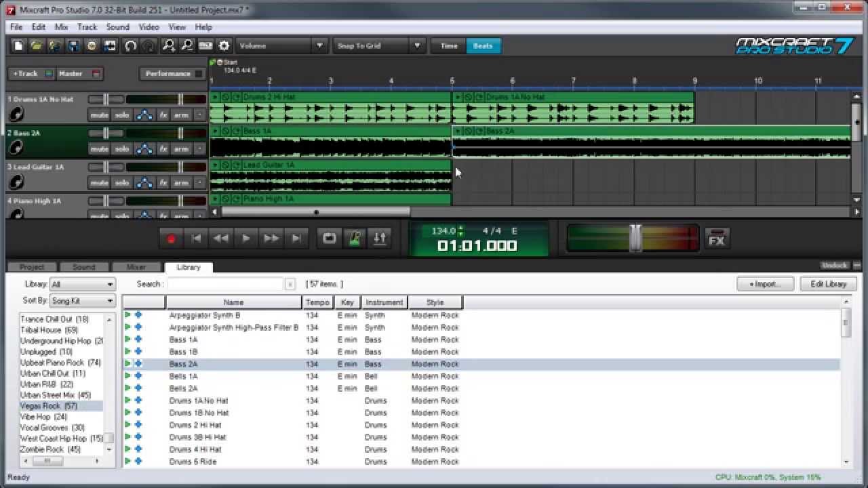Open the Track menu
868x488 pixels.
pyautogui.click(x=87, y=27)
